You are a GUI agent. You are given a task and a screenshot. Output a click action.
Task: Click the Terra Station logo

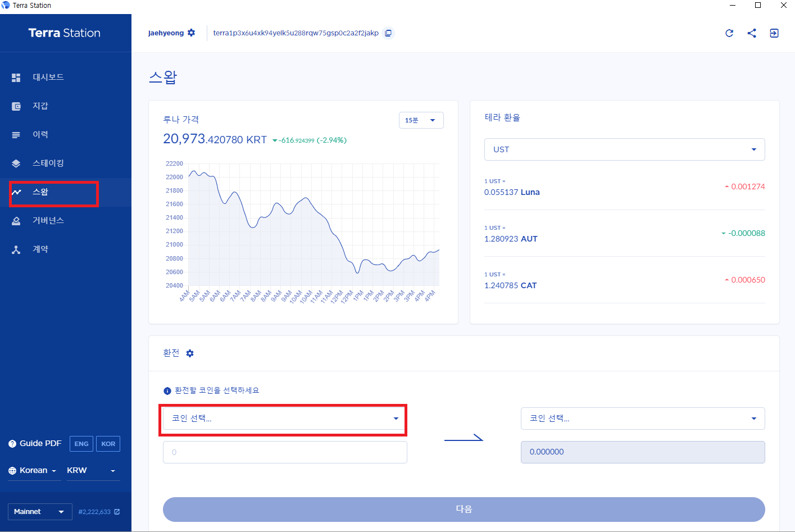click(65, 33)
